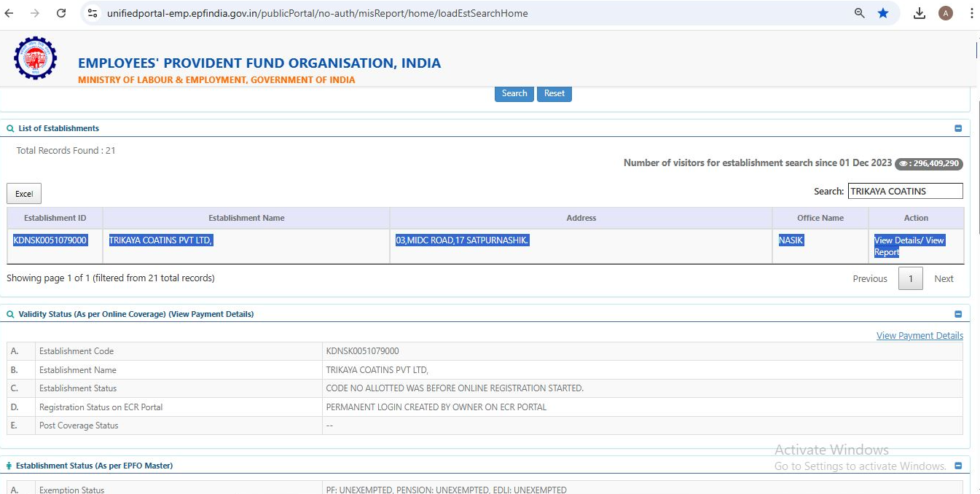This screenshot has height=494, width=980.
Task: Open browser downloads icon
Action: coord(920,13)
